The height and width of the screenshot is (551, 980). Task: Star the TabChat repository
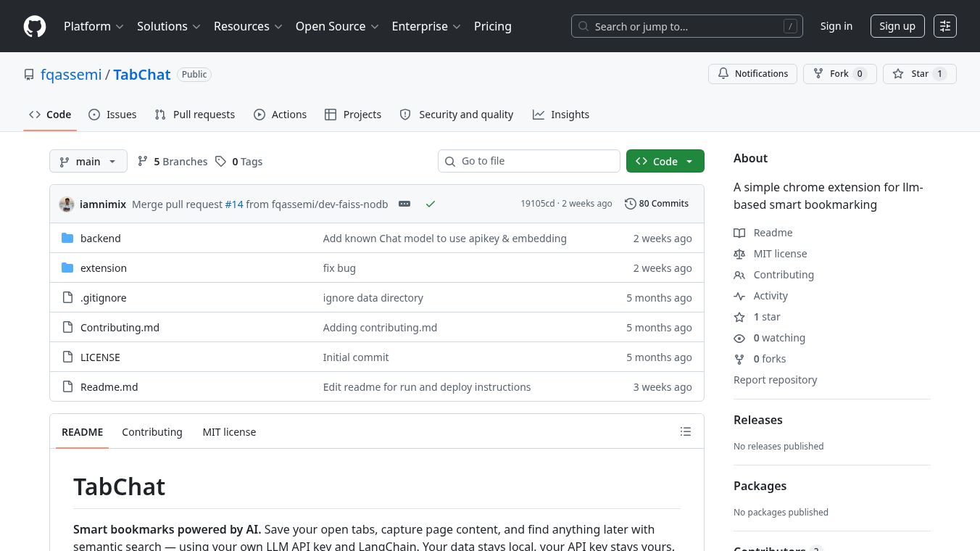[920, 74]
